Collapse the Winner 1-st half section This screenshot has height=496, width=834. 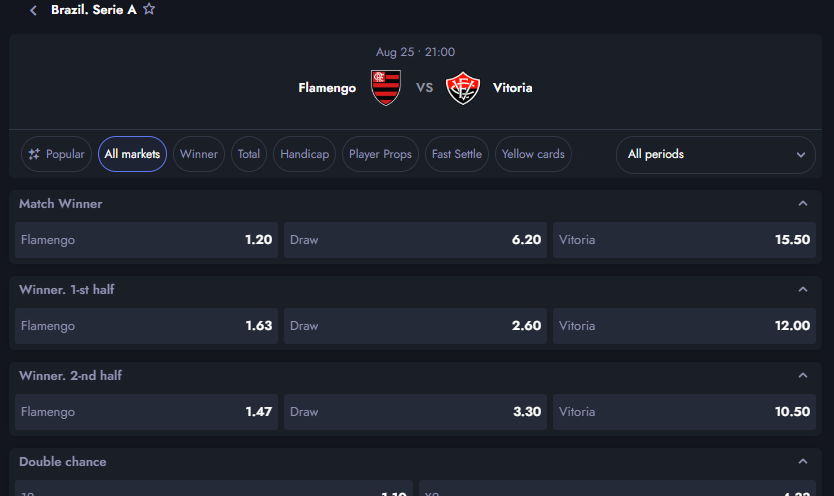pyautogui.click(x=803, y=290)
